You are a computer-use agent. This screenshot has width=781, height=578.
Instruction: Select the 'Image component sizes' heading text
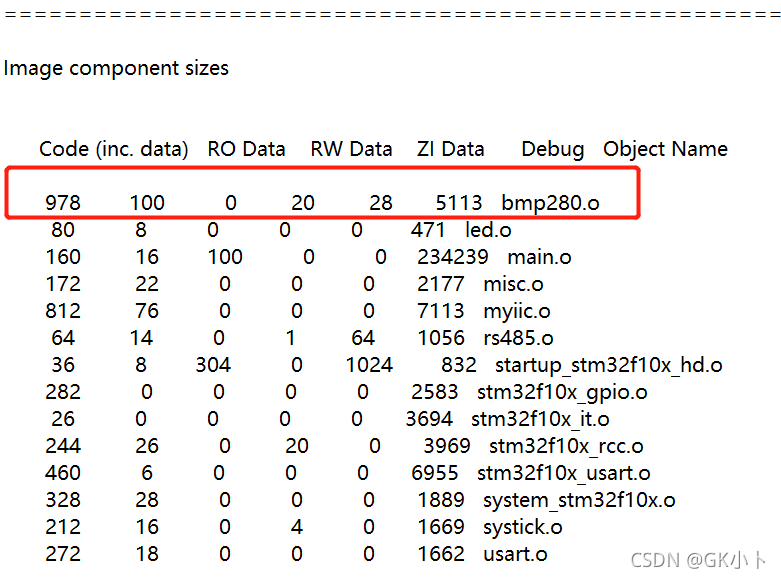click(x=116, y=68)
